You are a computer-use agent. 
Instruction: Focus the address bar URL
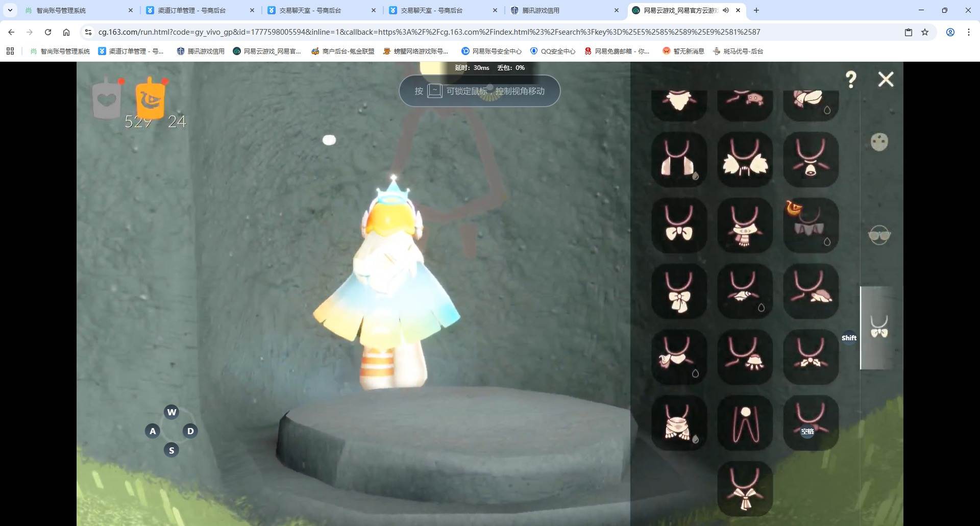pyautogui.click(x=429, y=32)
